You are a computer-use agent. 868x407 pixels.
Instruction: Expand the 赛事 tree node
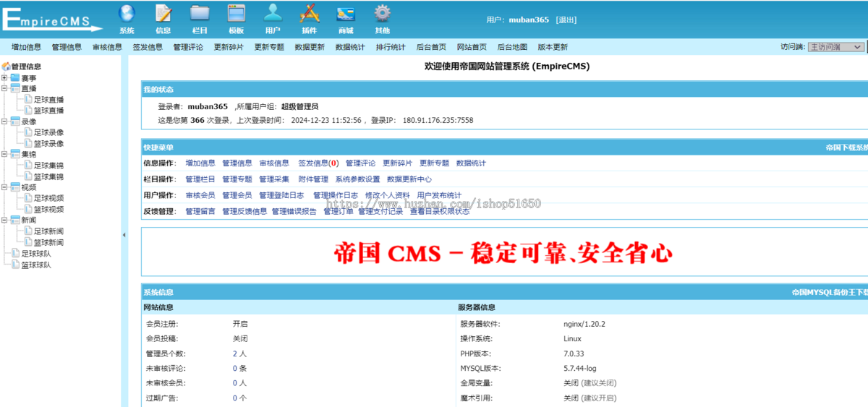pyautogui.click(x=5, y=78)
